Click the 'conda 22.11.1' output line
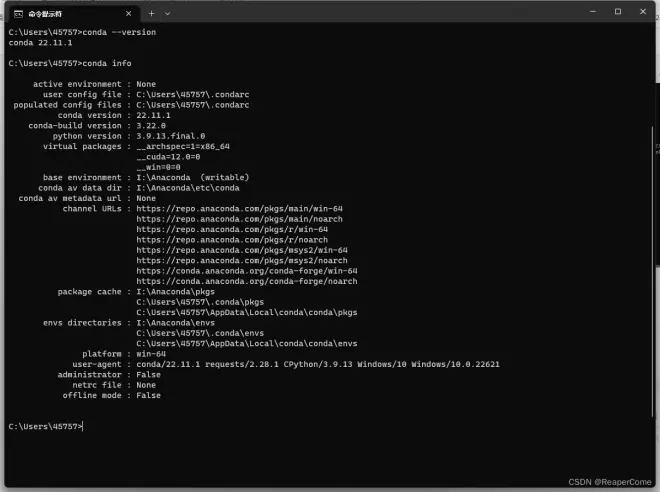 [40, 43]
